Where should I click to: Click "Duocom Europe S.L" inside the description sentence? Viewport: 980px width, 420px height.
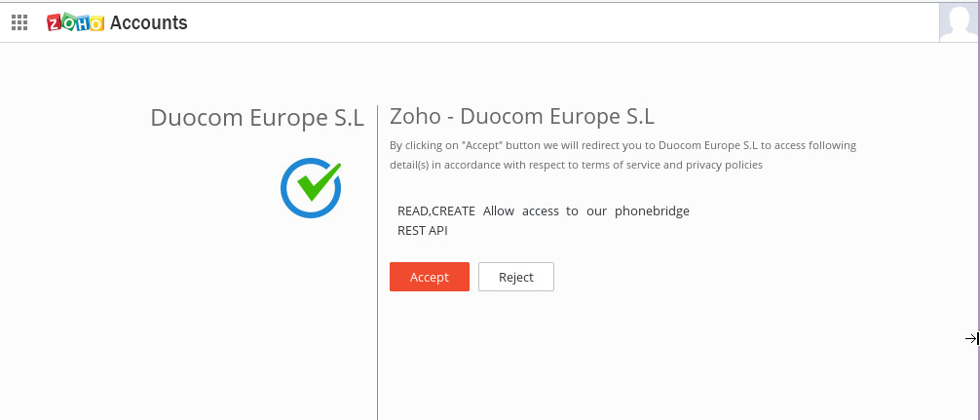[707, 145]
